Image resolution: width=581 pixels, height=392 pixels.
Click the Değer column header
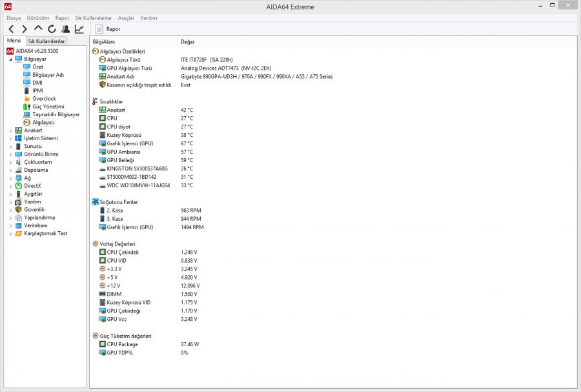(260, 42)
